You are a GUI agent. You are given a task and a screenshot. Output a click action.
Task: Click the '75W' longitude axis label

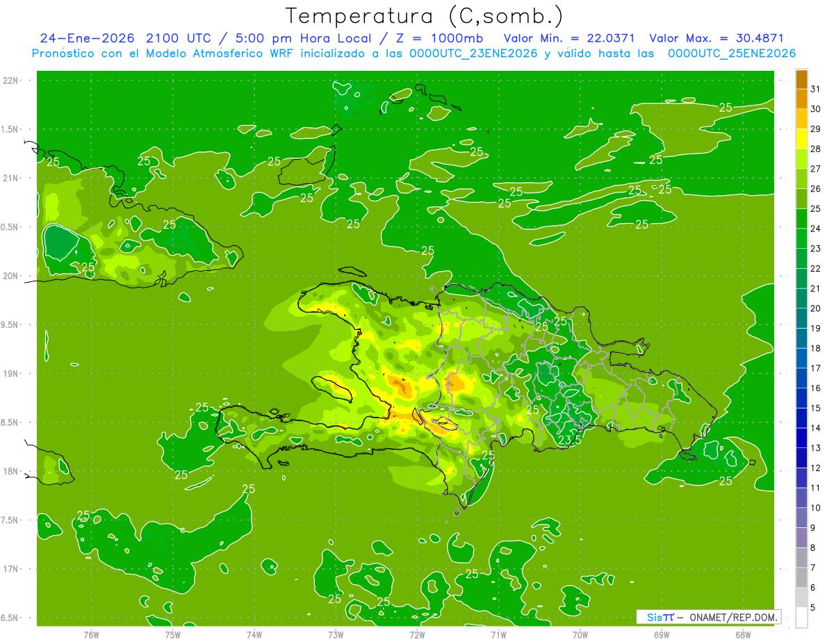(173, 634)
